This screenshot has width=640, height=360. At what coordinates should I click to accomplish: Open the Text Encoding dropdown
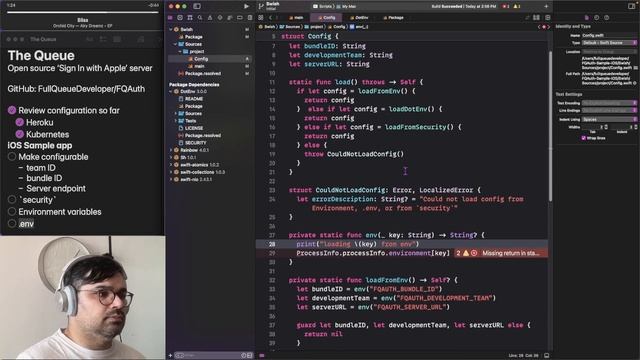pos(609,103)
